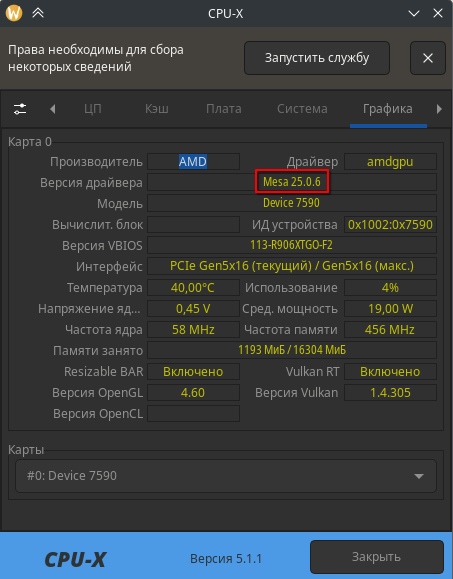Click the Памяти занято label
453x579 pixels.
(x=98, y=351)
